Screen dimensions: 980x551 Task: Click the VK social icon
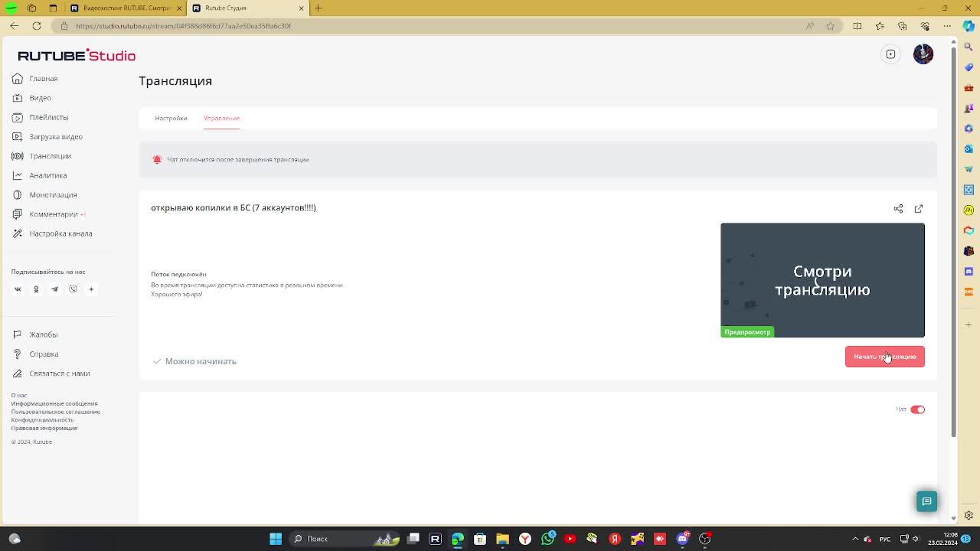click(18, 289)
